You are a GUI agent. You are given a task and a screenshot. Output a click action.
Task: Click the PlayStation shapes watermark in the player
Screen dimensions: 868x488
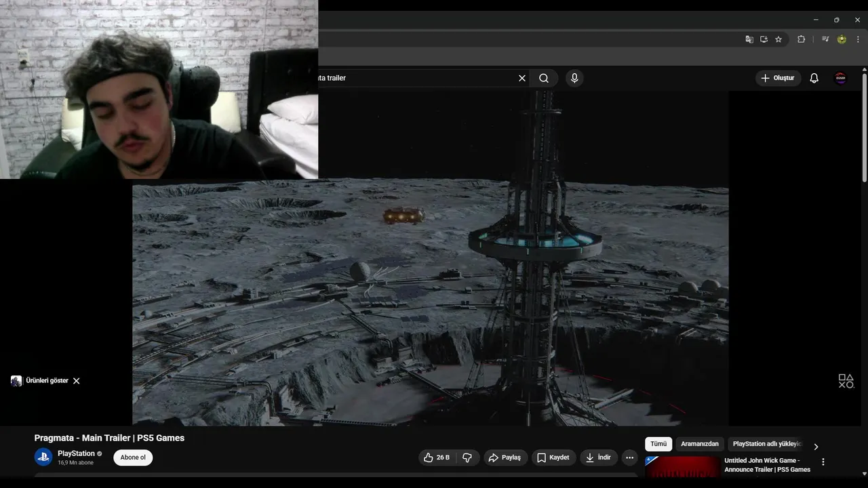pos(846,381)
